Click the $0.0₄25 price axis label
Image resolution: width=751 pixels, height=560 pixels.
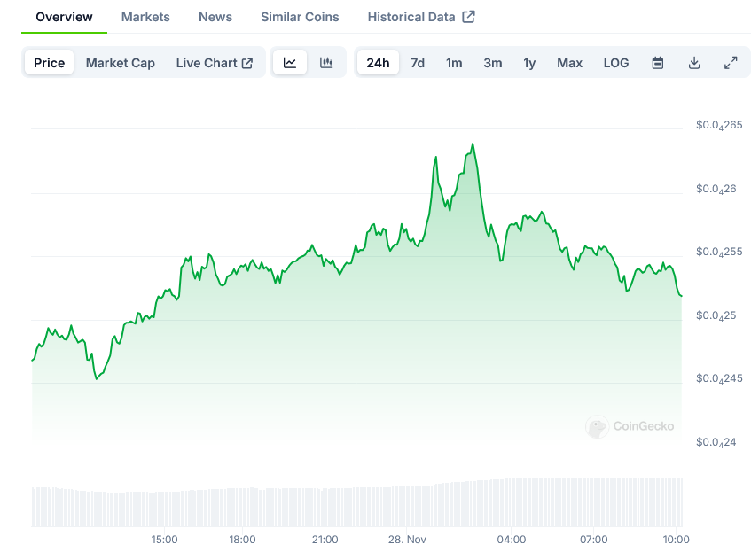pyautogui.click(x=716, y=315)
